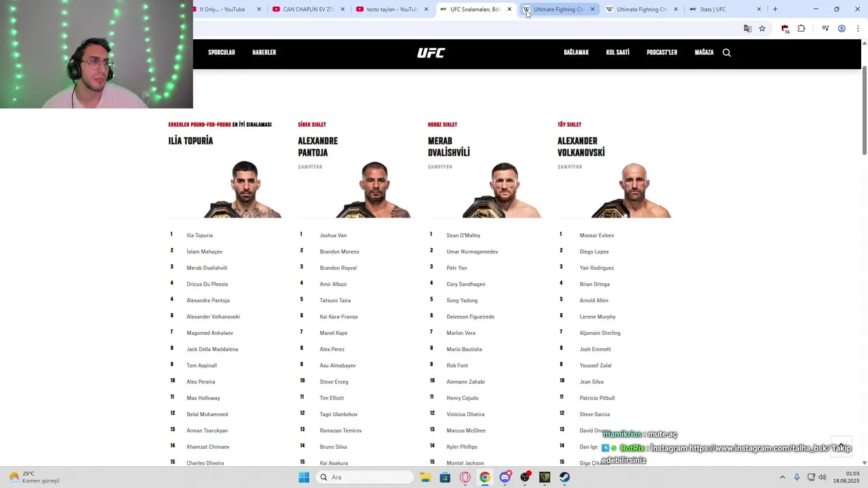Close the 'testo taylan' tab

[x=426, y=9]
